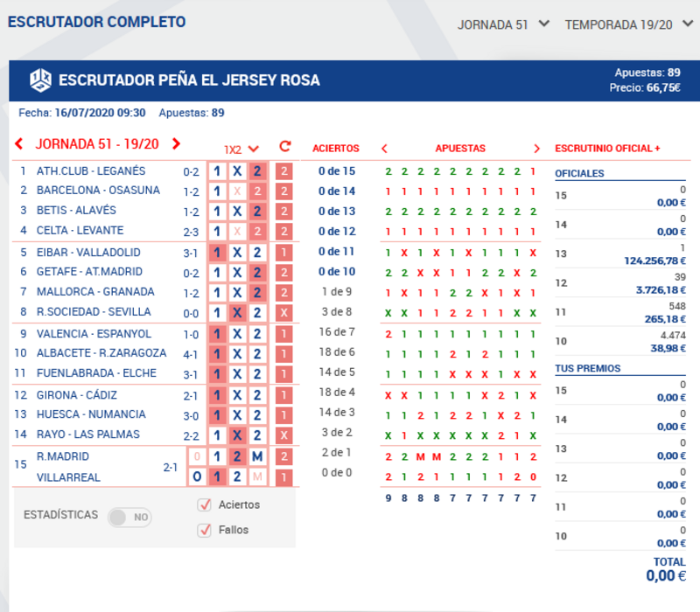Uncheck the Aciertos checkbox
Screen dimensions: 700x612
(x=205, y=504)
